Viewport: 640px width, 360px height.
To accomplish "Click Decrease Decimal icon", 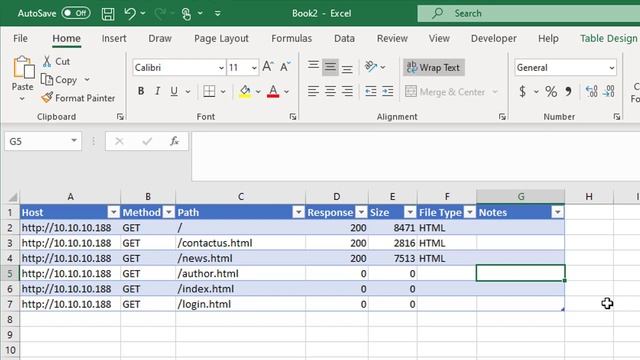I will (609, 91).
